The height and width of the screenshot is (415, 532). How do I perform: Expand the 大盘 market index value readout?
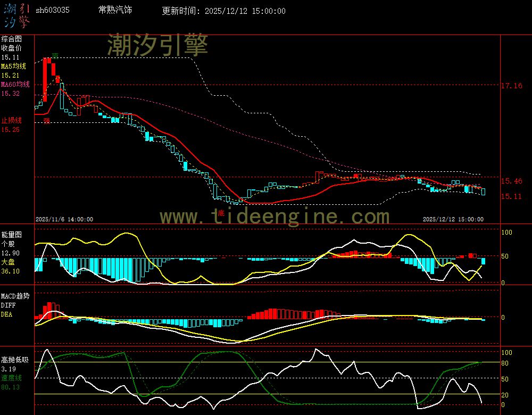9,261
